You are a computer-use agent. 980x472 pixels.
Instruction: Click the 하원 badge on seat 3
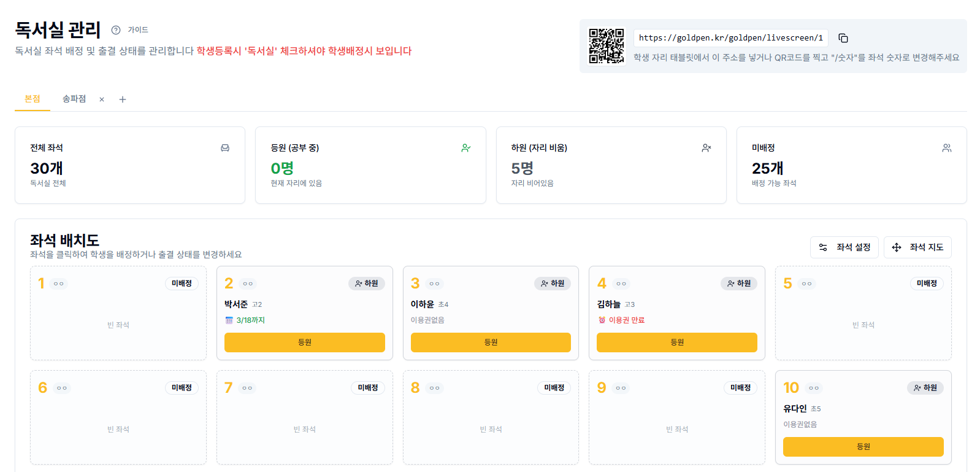click(553, 284)
